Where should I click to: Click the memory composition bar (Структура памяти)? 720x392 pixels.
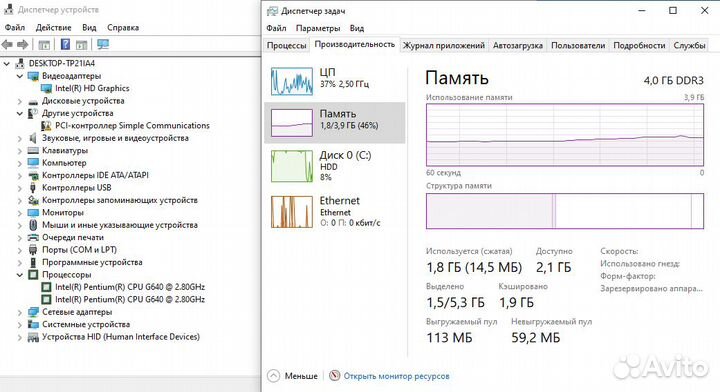565,211
